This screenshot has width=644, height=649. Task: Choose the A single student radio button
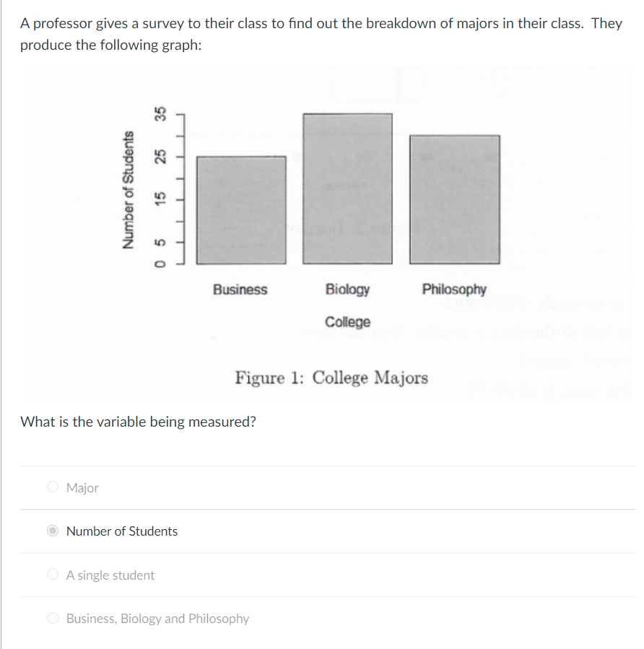[x=53, y=575]
